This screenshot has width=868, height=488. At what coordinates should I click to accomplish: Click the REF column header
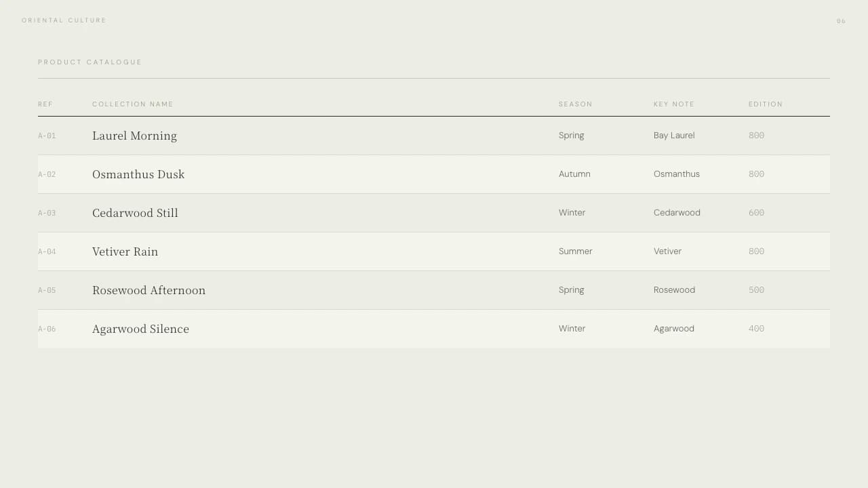tap(45, 104)
